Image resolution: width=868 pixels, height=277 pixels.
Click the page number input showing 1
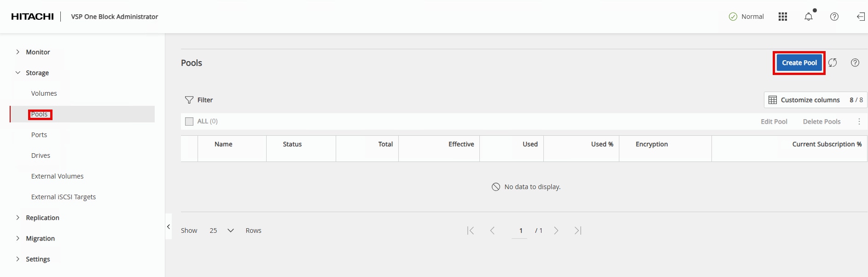[x=521, y=230]
